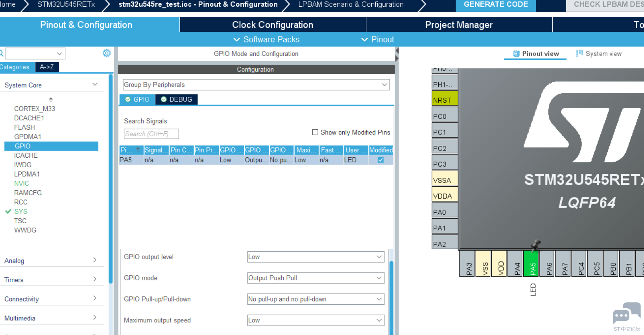
Task: Expand the Analog category
Action: 95,260
